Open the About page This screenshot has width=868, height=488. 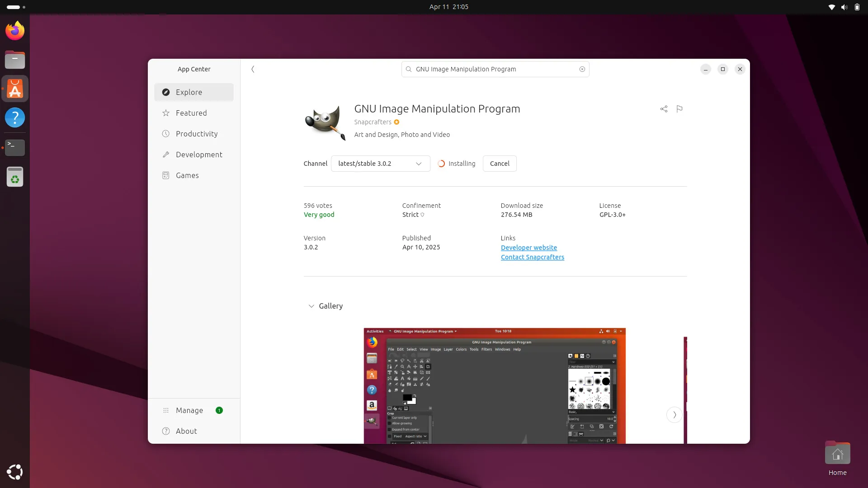[194, 431]
